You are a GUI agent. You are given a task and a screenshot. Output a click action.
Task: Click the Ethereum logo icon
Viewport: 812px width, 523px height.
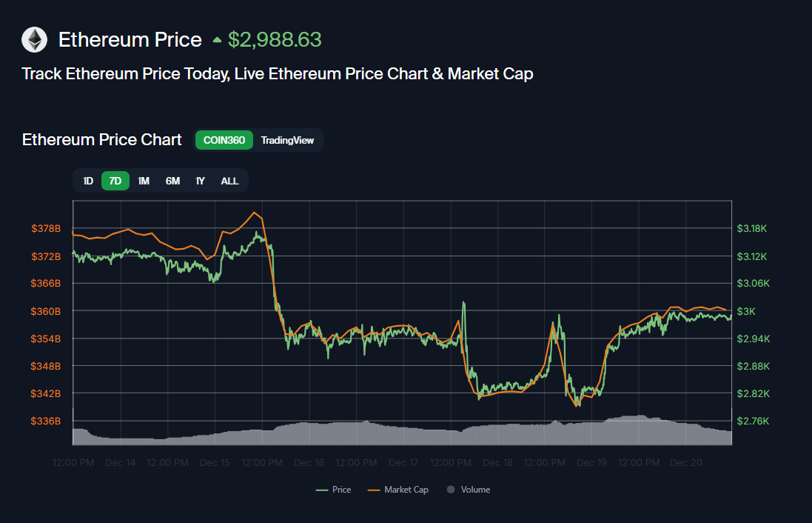(x=34, y=39)
